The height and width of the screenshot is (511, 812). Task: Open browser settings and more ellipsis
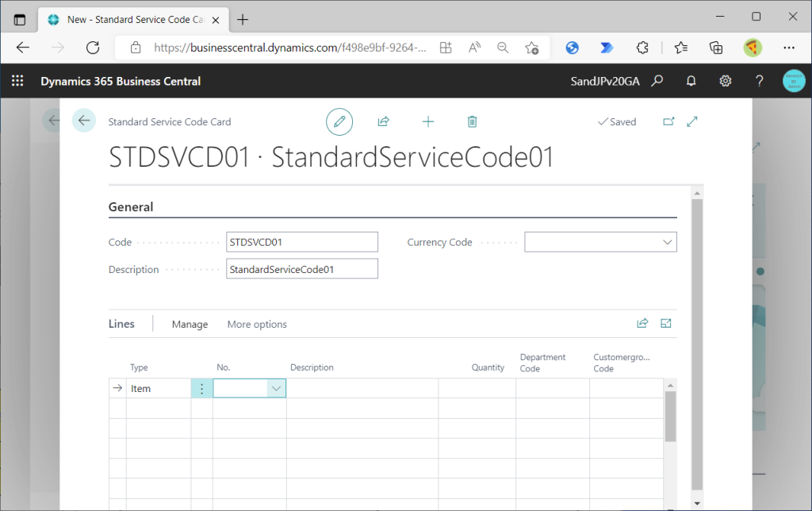tap(789, 48)
